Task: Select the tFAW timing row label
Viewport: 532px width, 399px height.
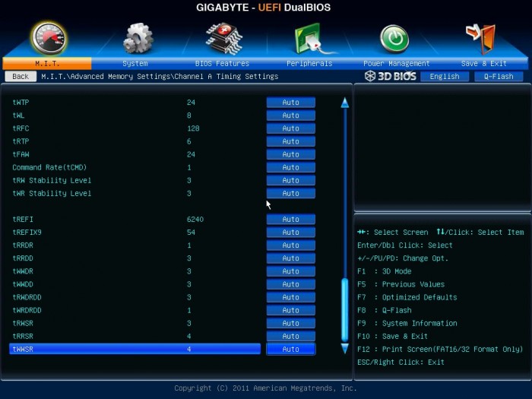Action: pyautogui.click(x=21, y=154)
